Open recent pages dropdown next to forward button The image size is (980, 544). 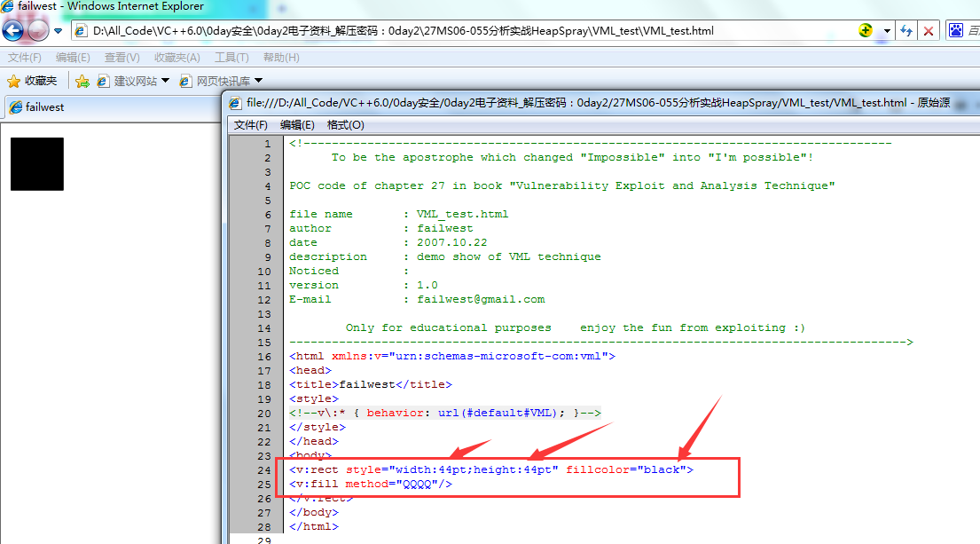pos(58,31)
